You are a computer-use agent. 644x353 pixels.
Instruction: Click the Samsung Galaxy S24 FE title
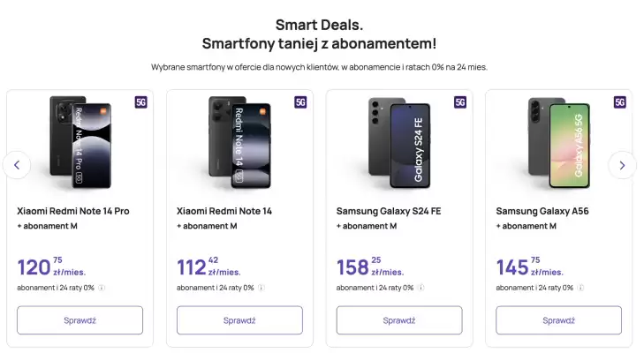tap(389, 211)
